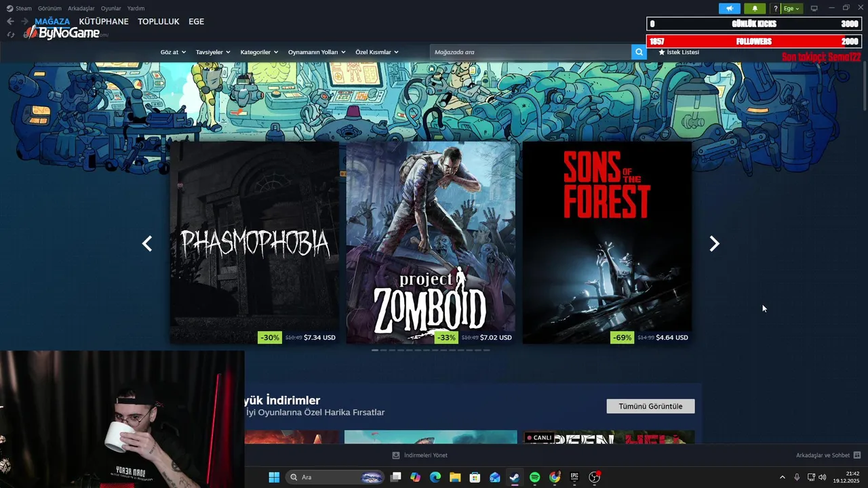The height and width of the screenshot is (488, 868).
Task: Open İstek Listesi wishlist link
Action: tap(679, 52)
